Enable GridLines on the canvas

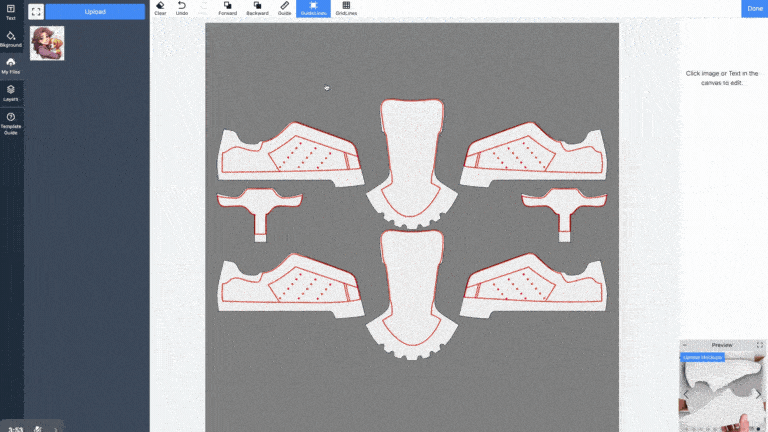(346, 8)
